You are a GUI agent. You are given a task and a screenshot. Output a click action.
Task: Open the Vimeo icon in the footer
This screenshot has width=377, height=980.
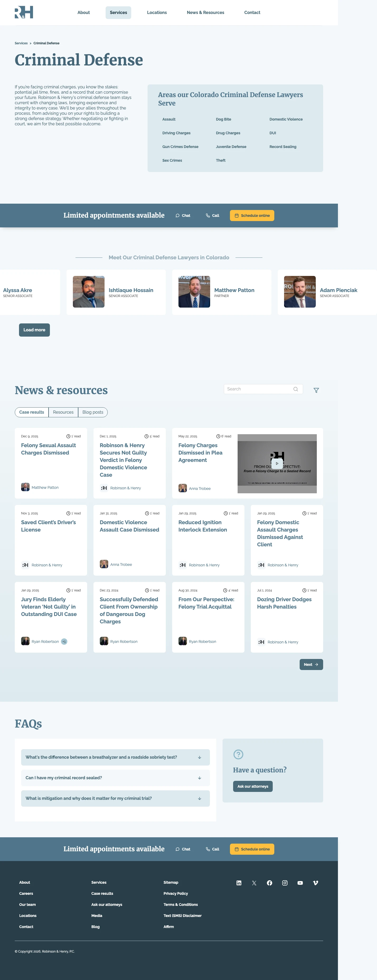[315, 883]
